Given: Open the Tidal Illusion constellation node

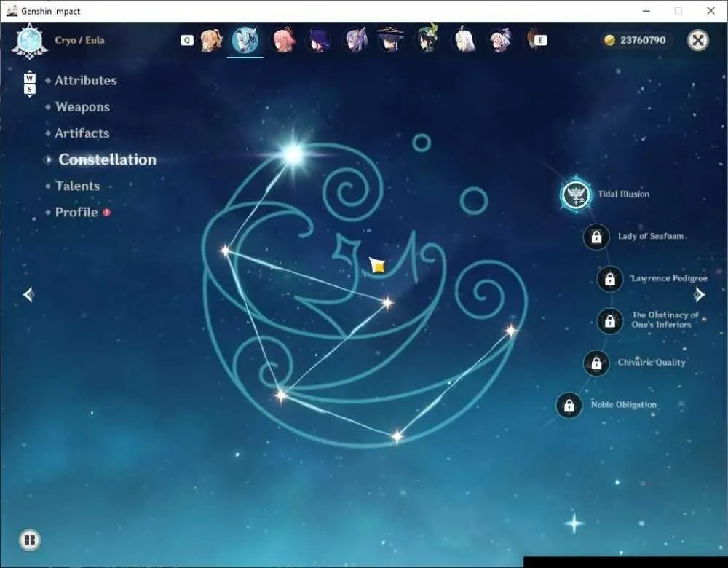Looking at the screenshot, I should 576,194.
